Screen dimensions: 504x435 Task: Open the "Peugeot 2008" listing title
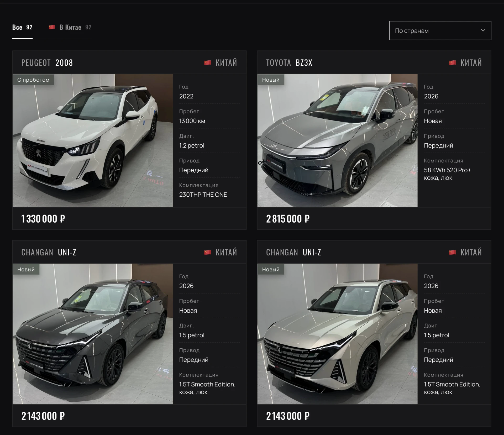[x=47, y=63]
